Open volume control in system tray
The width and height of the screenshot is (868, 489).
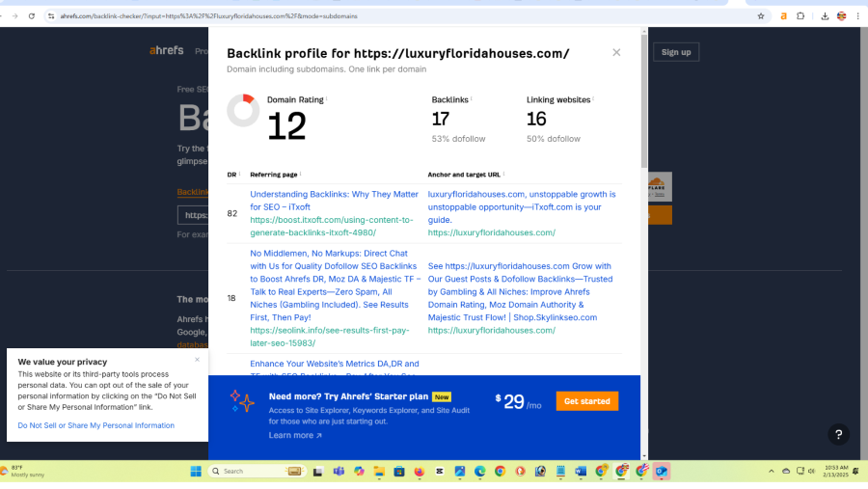point(811,472)
